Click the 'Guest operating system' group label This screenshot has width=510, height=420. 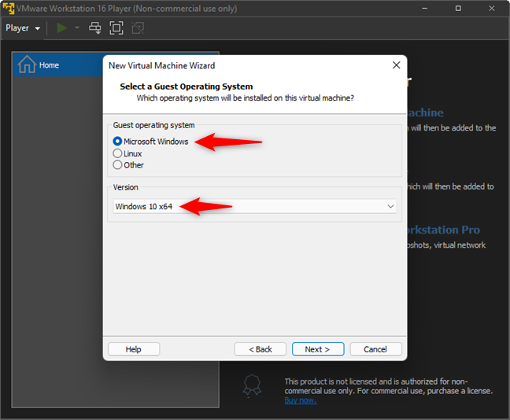click(153, 125)
